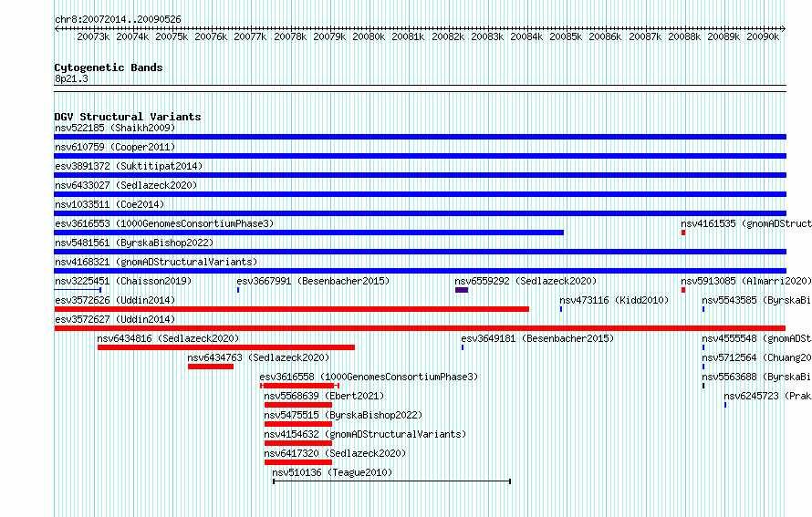This screenshot has width=812, height=517.
Task: Click red marker under nsv5913085
Action: [x=683, y=290]
